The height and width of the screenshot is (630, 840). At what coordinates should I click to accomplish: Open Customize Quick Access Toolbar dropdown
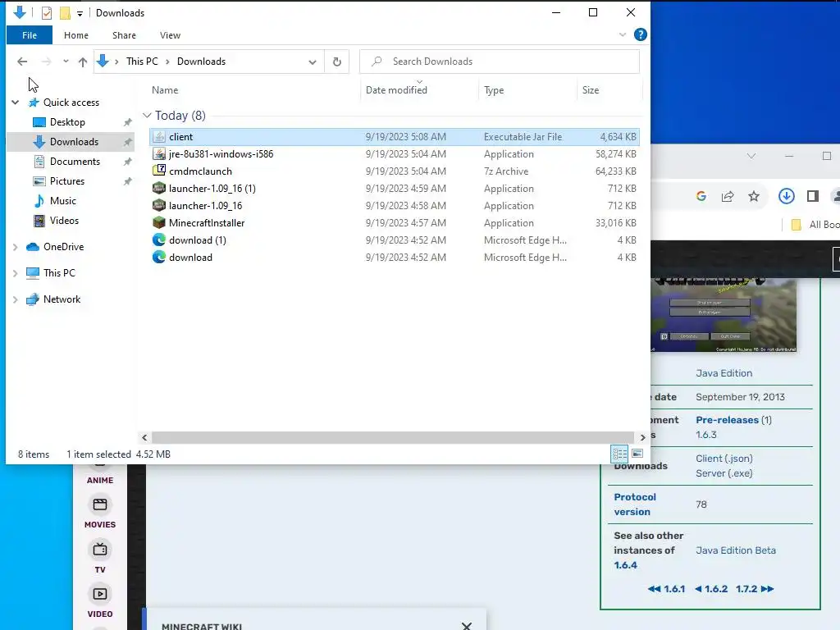pos(80,13)
